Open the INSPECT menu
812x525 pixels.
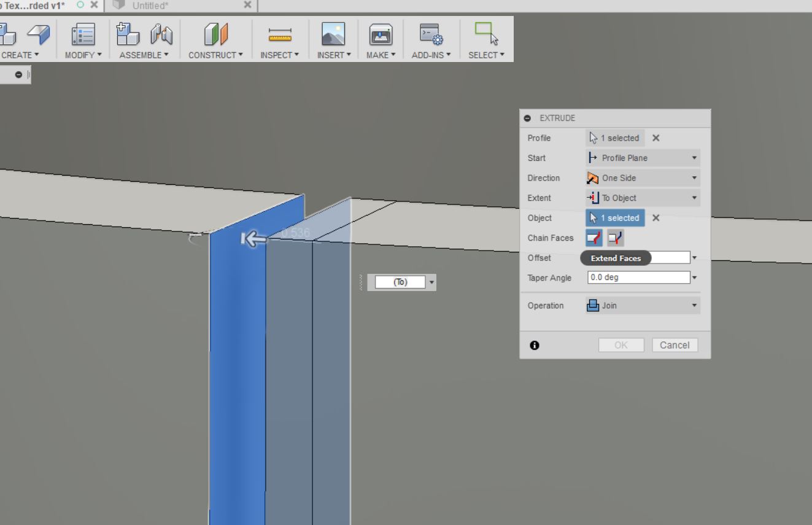[280, 55]
